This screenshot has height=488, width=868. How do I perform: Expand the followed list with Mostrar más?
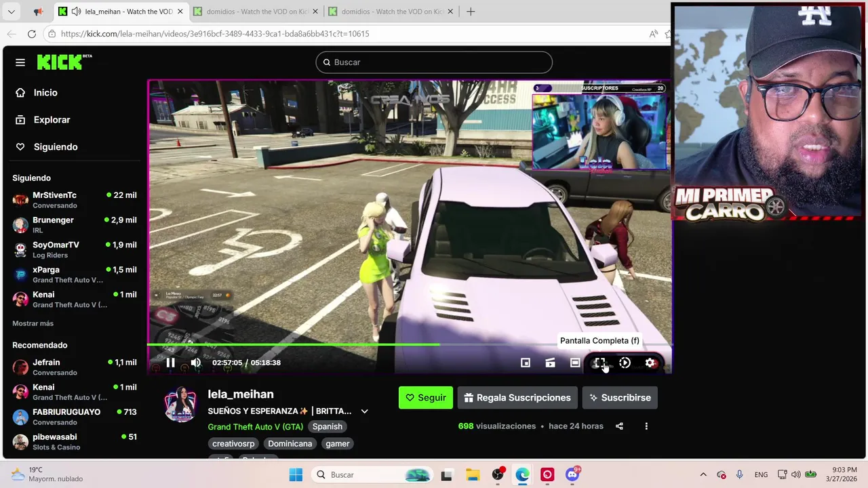click(x=33, y=323)
